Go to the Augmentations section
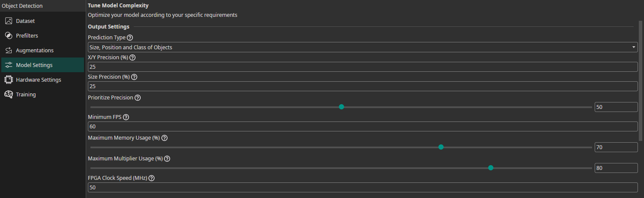Viewport: 644px width, 198px height. click(42, 50)
